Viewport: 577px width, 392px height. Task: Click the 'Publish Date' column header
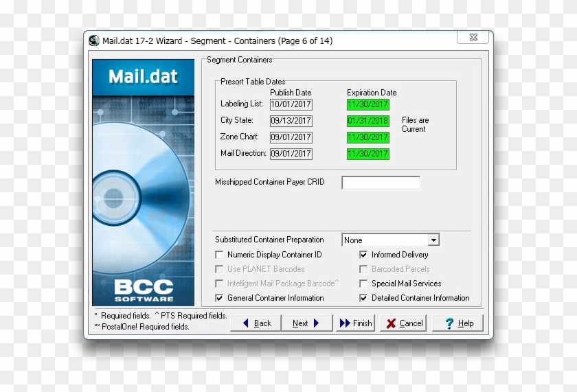click(291, 93)
